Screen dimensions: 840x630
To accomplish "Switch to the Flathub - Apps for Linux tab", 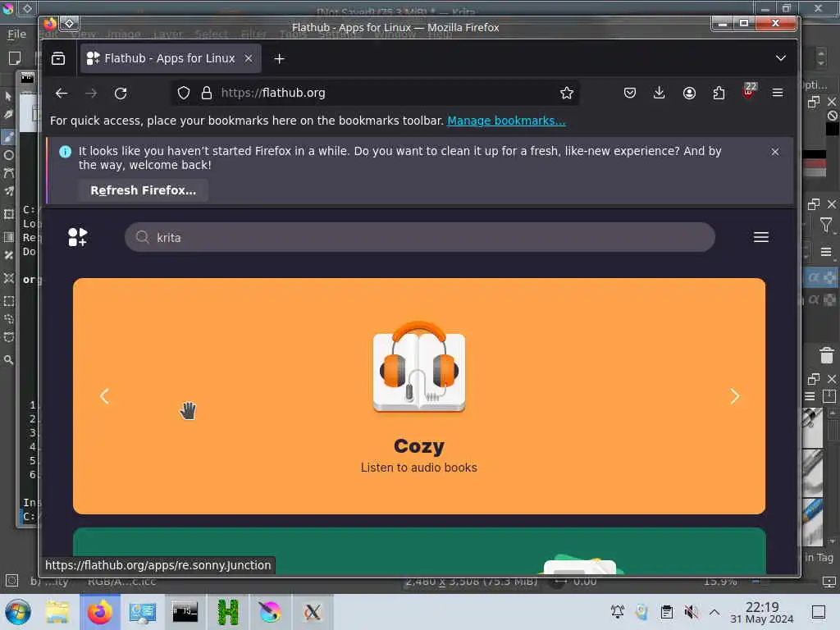I will point(171,58).
